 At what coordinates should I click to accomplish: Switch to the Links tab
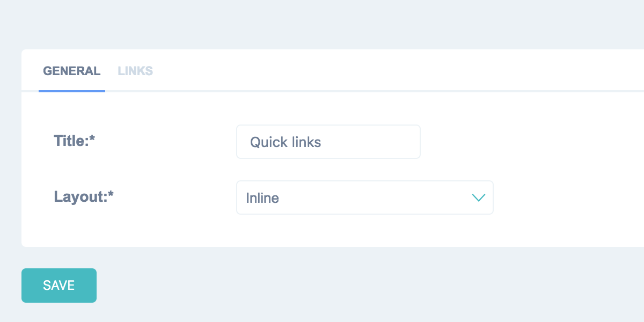(x=135, y=71)
